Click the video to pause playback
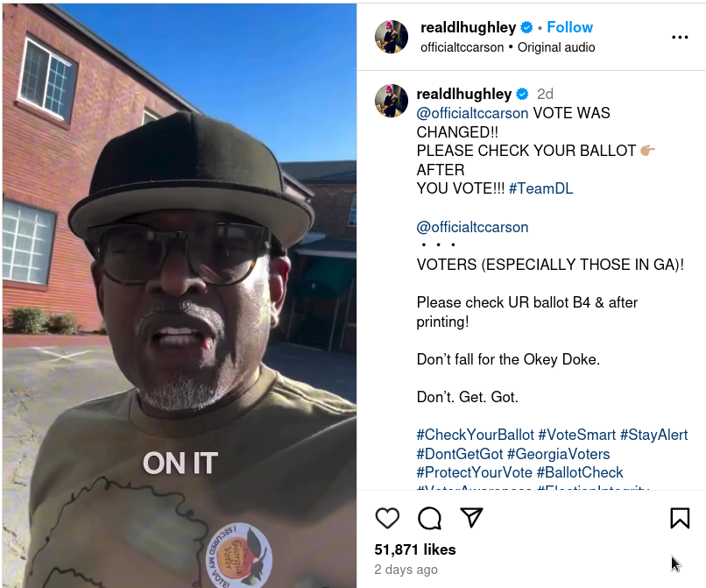 [180, 295]
